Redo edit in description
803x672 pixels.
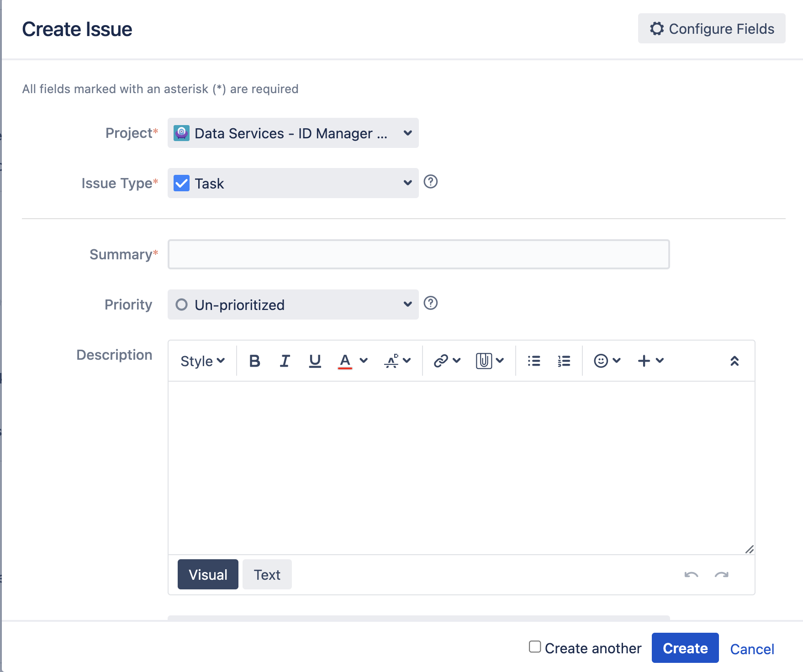click(722, 575)
